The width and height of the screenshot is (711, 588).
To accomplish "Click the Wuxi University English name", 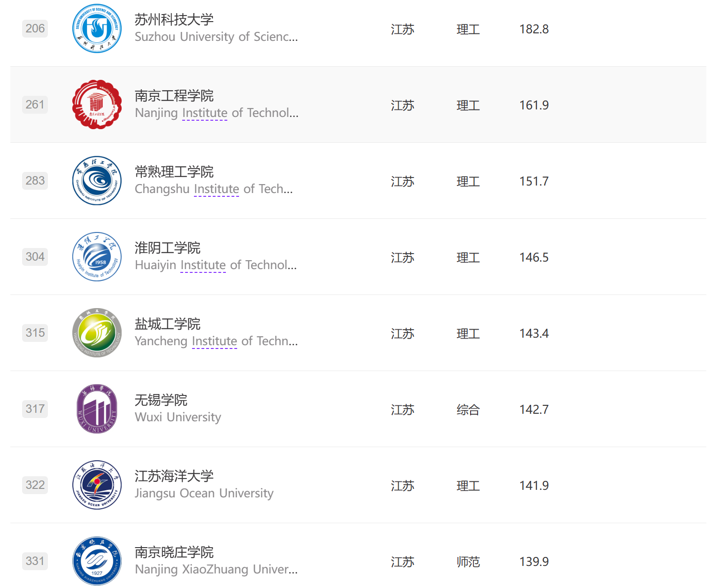I will 178,417.
